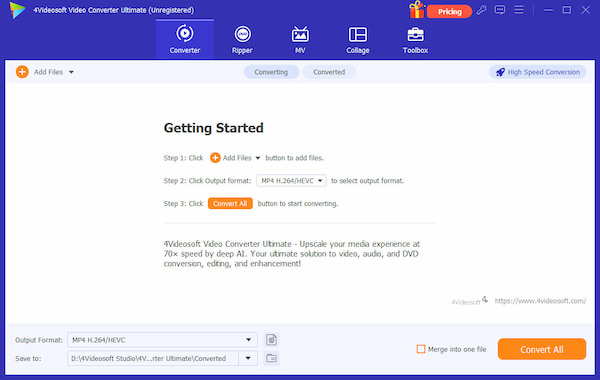
Task: Switch to the Collage tab
Action: (357, 39)
